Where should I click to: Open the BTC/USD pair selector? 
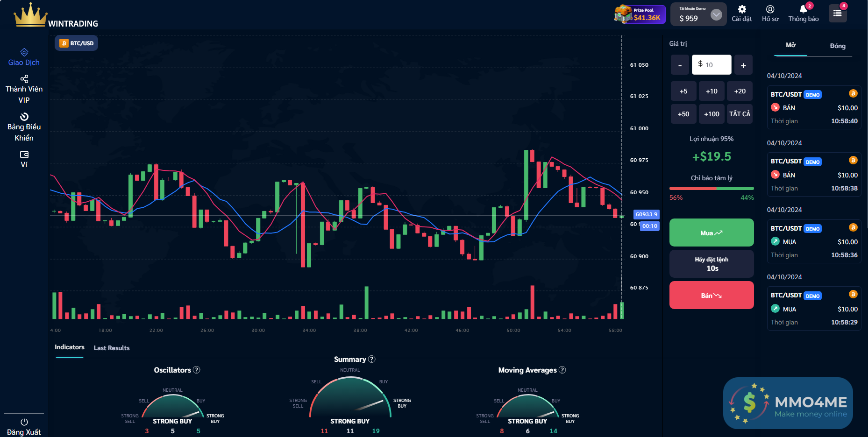click(x=77, y=43)
